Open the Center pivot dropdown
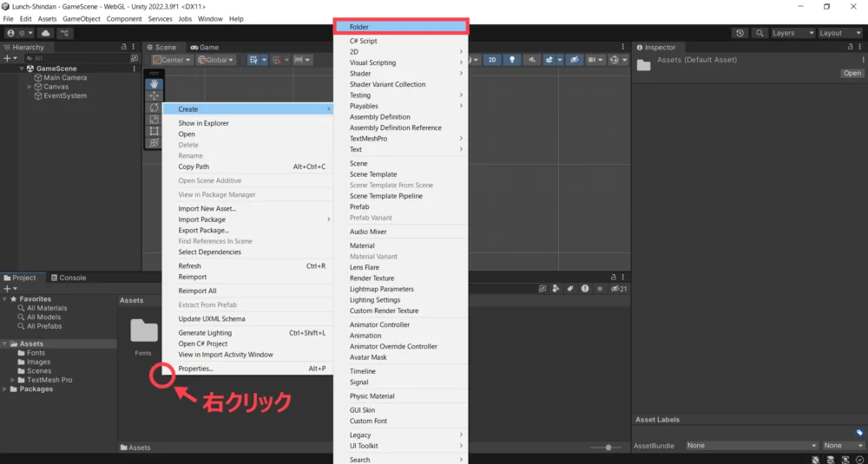The height and width of the screenshot is (464, 868). tap(172, 60)
